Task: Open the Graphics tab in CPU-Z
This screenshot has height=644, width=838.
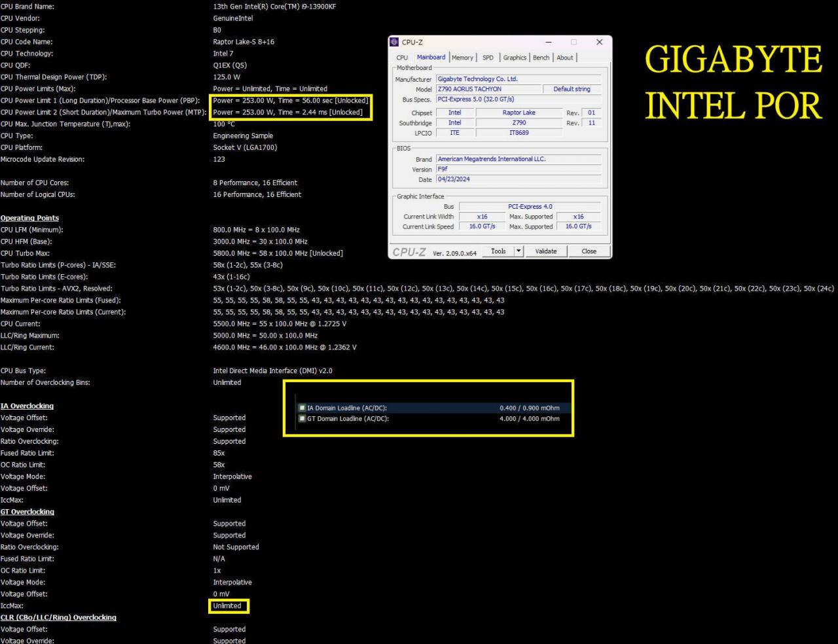Action: 515,58
